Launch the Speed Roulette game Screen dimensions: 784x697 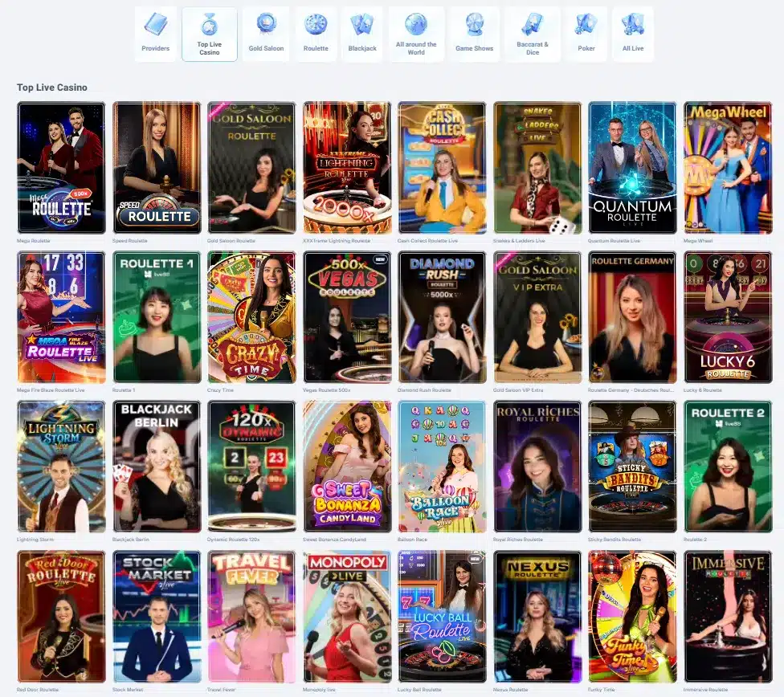point(157,168)
